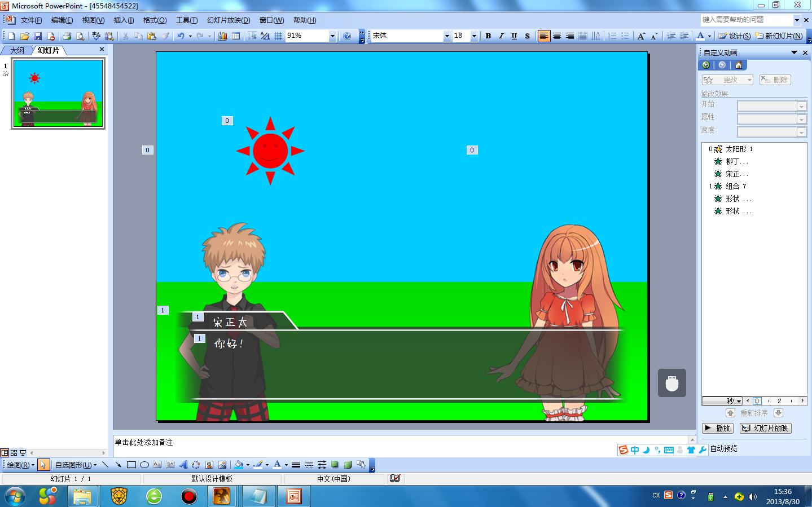Open the fill color paint bucket
The width and height of the screenshot is (812, 507).
pos(239,465)
